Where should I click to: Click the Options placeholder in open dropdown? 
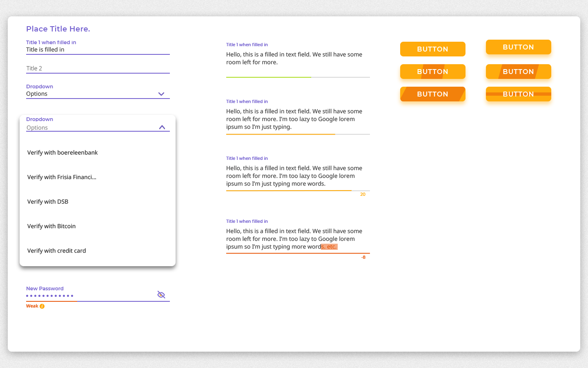point(37,128)
